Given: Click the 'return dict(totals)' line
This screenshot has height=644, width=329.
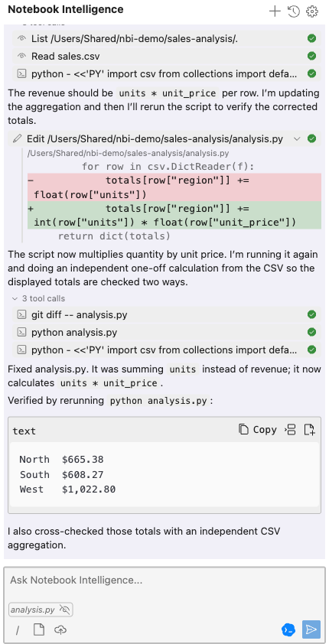Looking at the screenshot, I should 114,236.
